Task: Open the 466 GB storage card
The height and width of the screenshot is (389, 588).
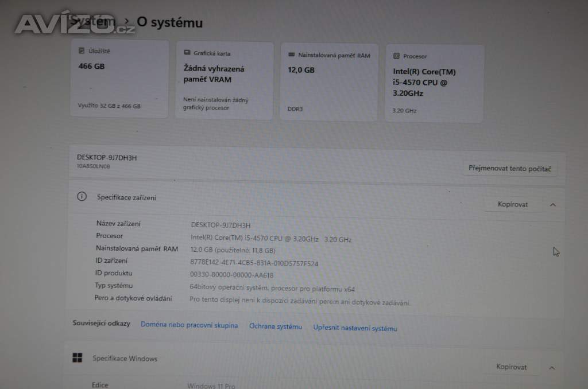Action: 119,79
